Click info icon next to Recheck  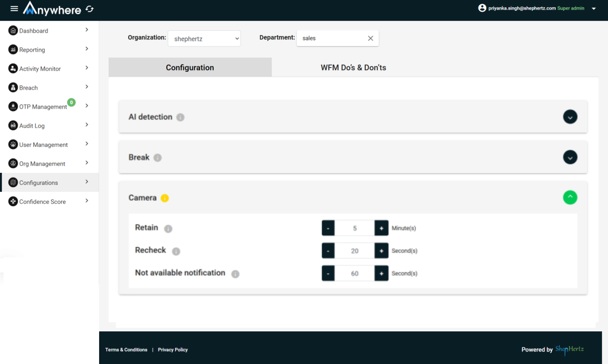click(x=176, y=251)
